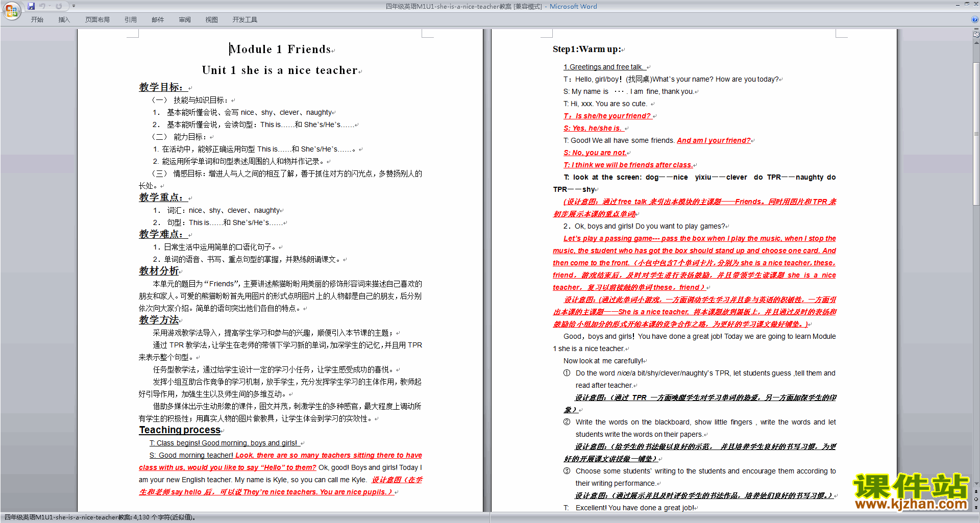This screenshot has width=980, height=523.
Task: Click 'T: Excellent! You have done a great job!'
Action: pos(629,508)
